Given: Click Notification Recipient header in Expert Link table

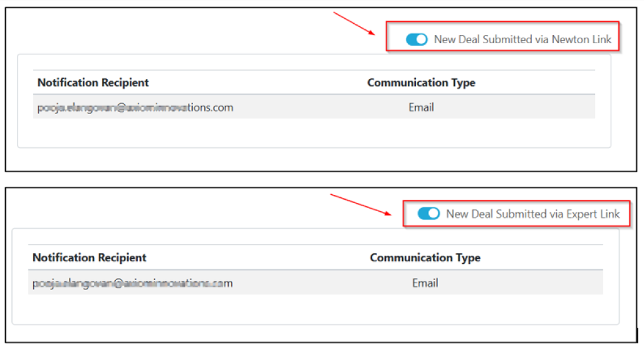Looking at the screenshot, I should (90, 258).
